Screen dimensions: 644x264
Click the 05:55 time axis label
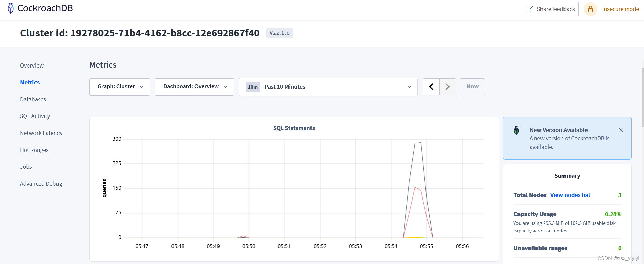point(426,246)
